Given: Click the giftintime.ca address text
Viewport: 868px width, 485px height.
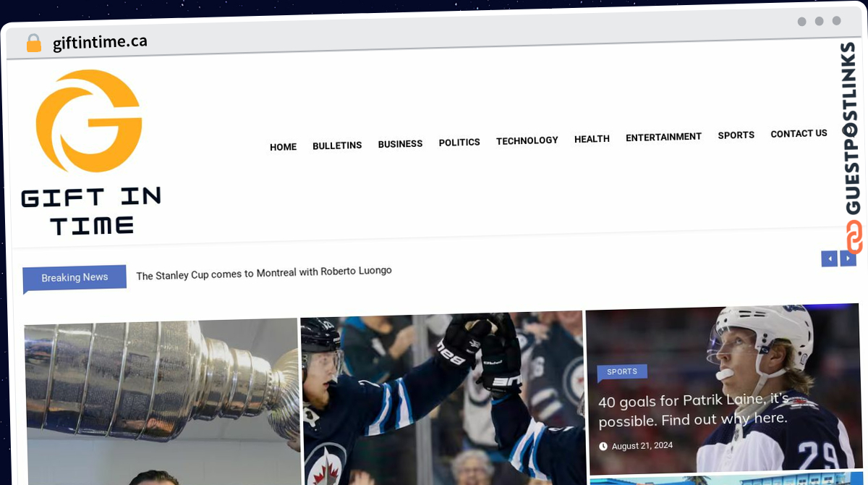Looking at the screenshot, I should coord(100,42).
